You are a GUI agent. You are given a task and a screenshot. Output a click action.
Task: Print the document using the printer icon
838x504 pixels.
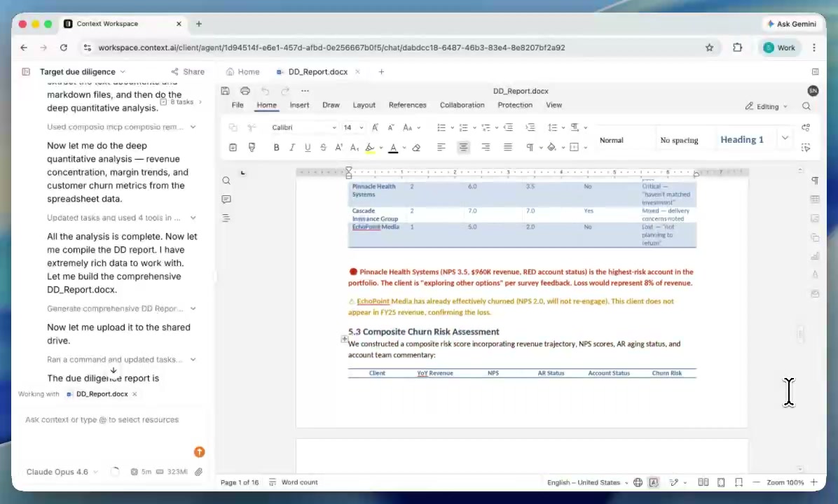click(245, 91)
